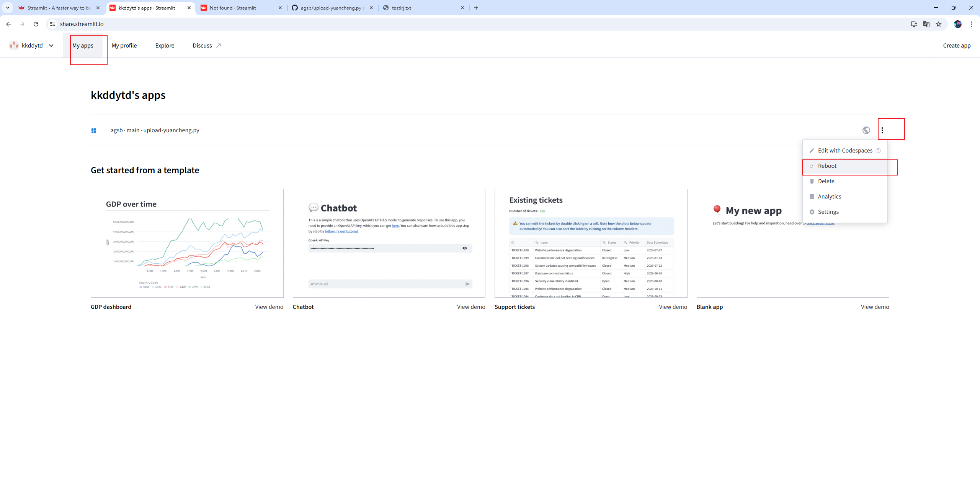This screenshot has height=479, width=980.
Task: Click the Get started from a template heading
Action: click(145, 170)
